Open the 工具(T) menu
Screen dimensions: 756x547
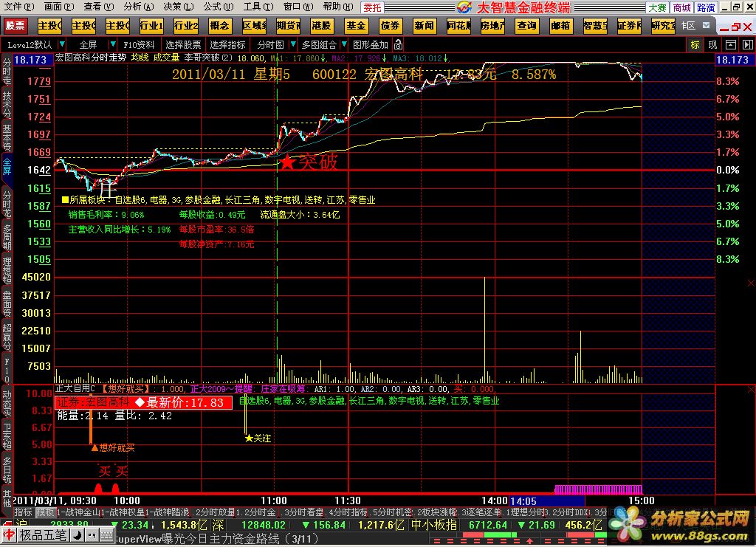[258, 7]
